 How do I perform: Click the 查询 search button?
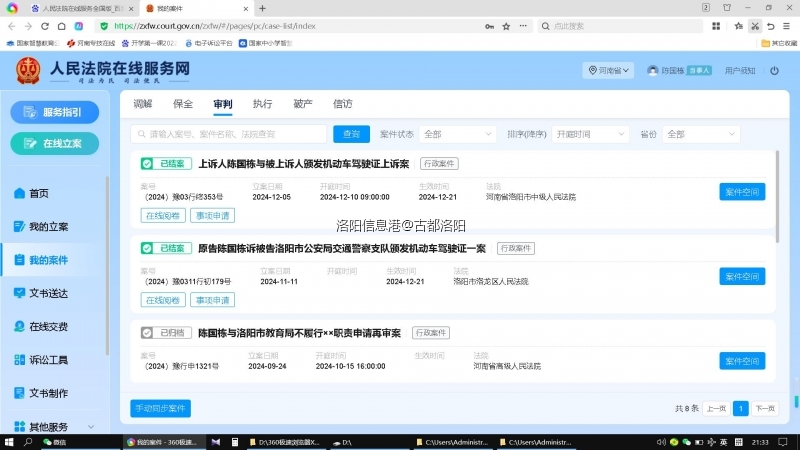[x=351, y=134]
